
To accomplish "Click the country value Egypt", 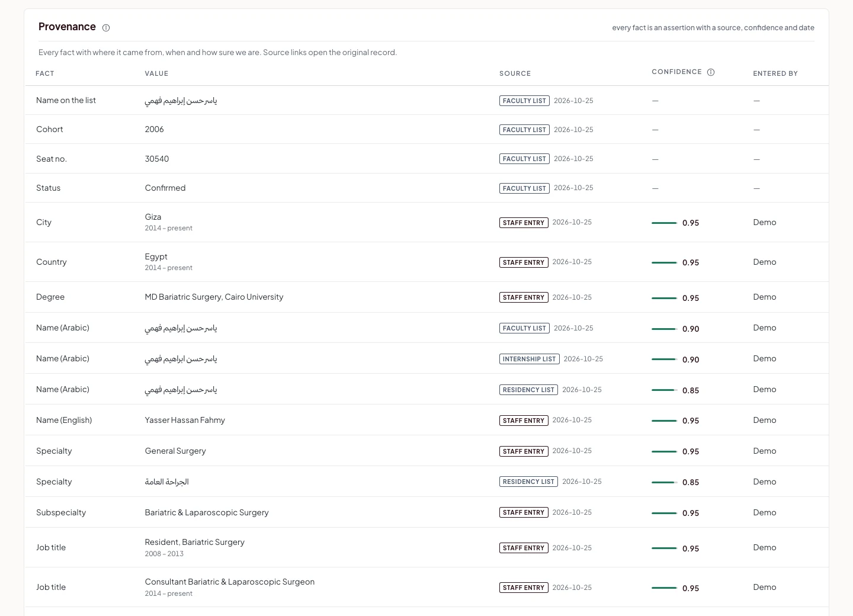I will tap(156, 256).
